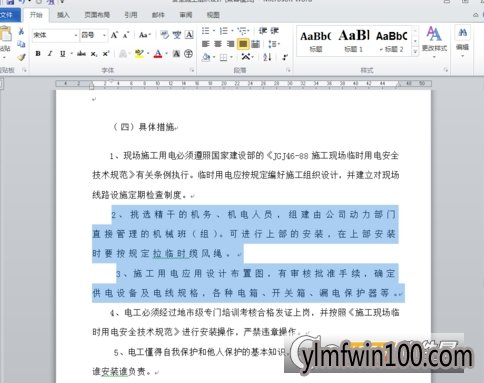Click the Enclose Characters circled icon
The height and width of the screenshot is (383, 484).
pos(188,53)
